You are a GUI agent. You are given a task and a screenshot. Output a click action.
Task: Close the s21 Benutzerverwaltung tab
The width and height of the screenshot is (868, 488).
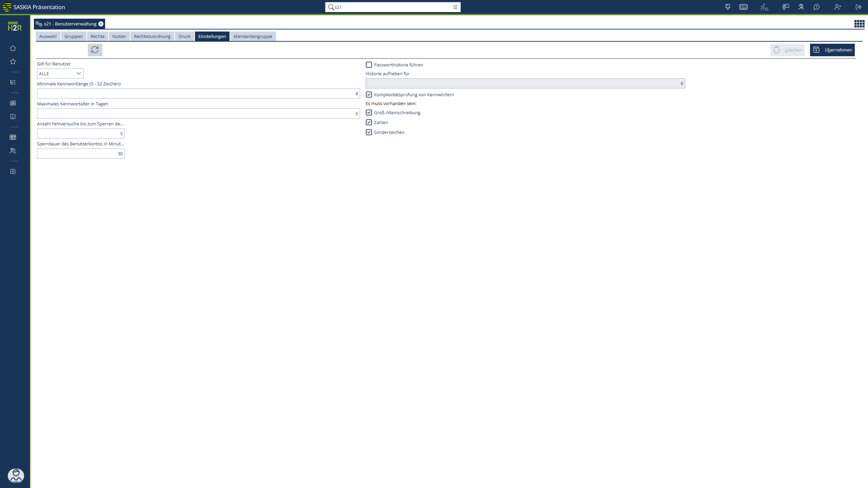101,24
